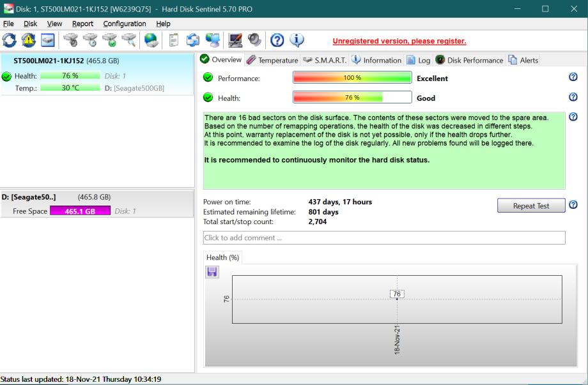Click the help icon beside the Performance bar

pos(573,77)
